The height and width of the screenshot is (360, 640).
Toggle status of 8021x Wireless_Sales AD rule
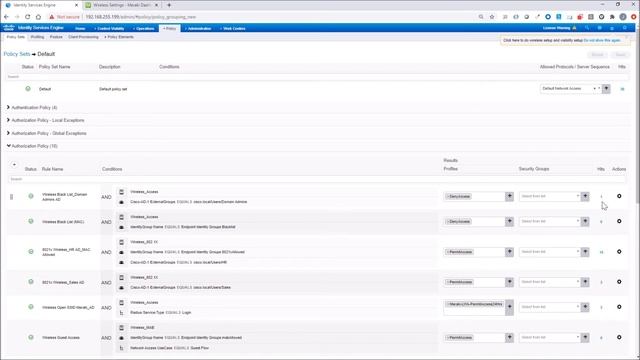[31, 282]
